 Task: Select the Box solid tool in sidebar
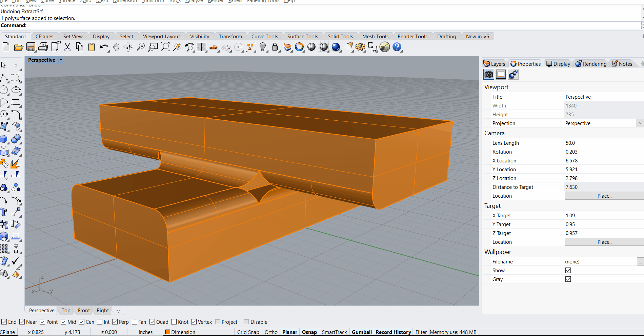click(x=4, y=139)
